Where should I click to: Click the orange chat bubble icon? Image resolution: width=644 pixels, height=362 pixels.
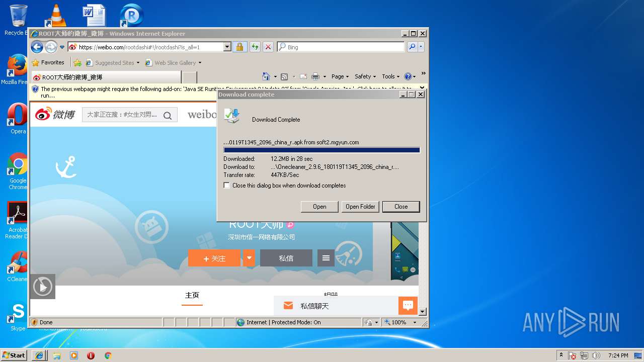[408, 305]
